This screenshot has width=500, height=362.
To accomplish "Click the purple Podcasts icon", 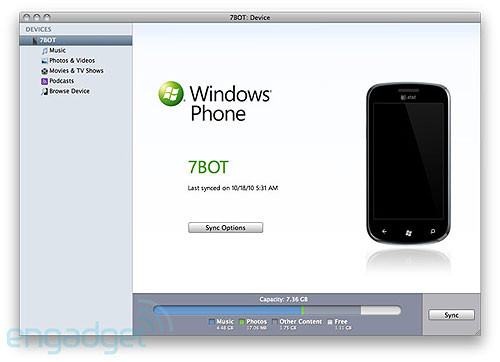I will coord(44,81).
